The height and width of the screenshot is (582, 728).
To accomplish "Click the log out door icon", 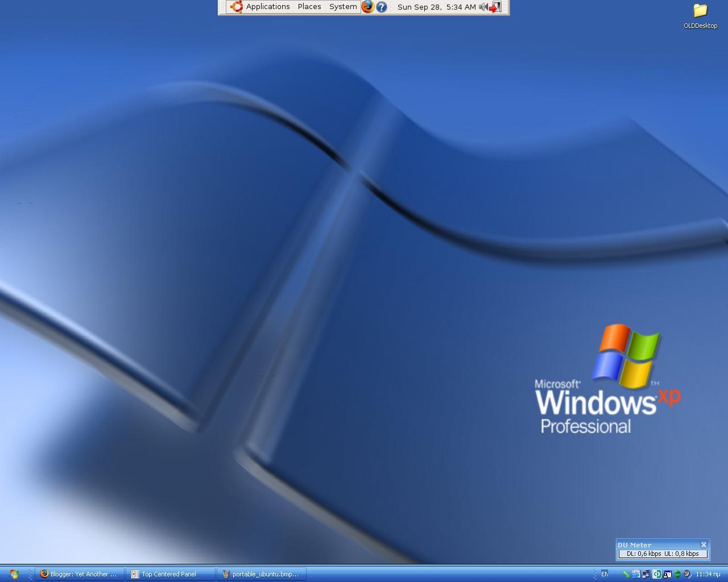I will (x=495, y=7).
